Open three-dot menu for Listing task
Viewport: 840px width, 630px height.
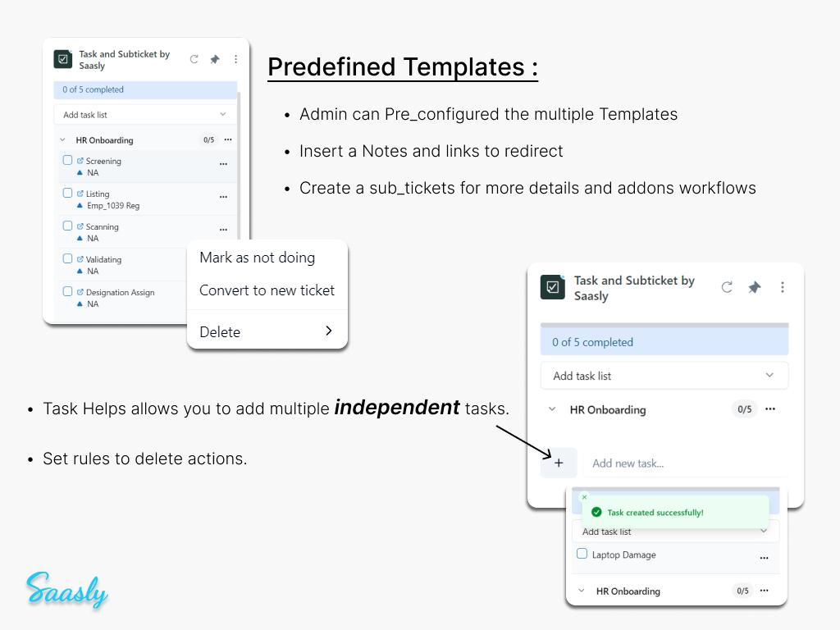pyautogui.click(x=223, y=197)
